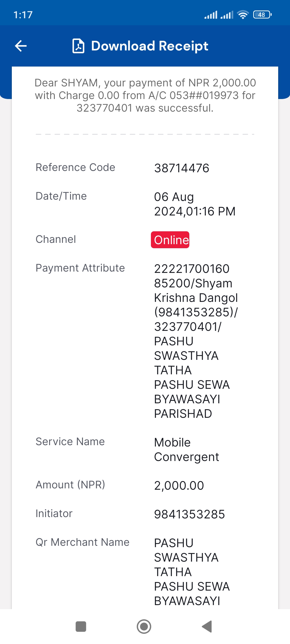Tap the Download Receipt title

[x=150, y=46]
